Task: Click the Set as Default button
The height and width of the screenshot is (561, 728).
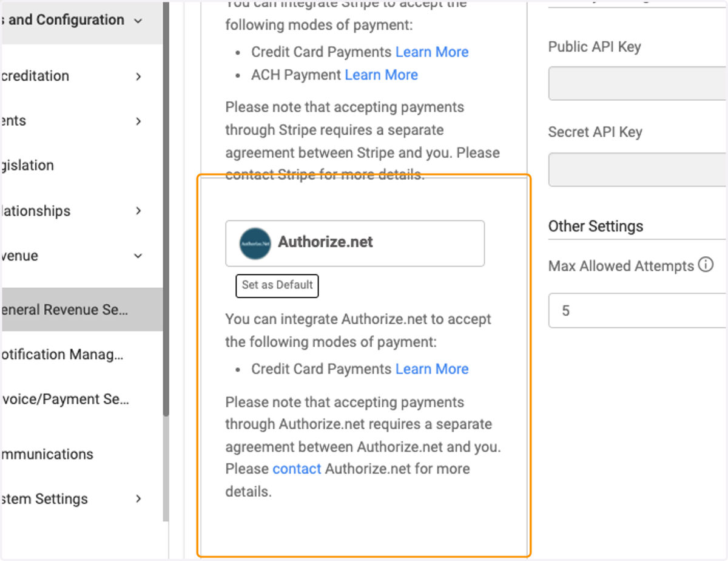Action: coord(277,285)
